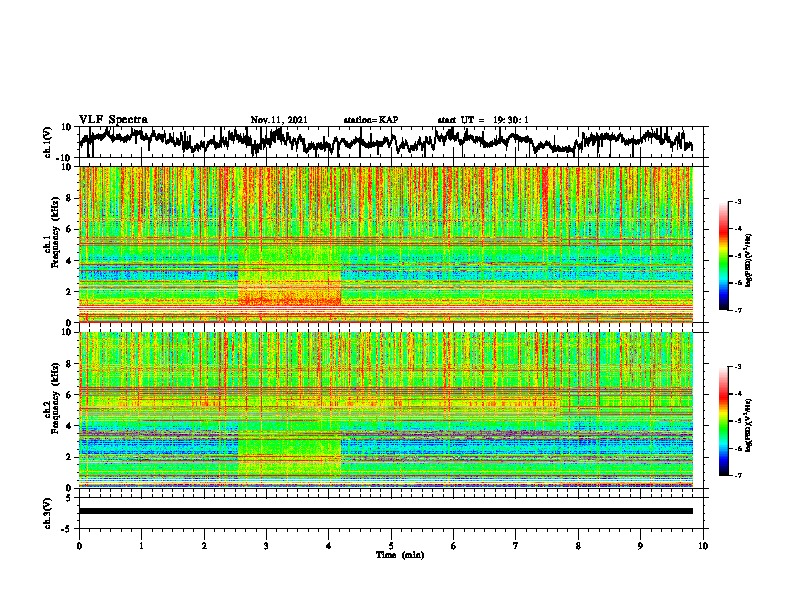Click time axis tick label '6'

click(x=454, y=546)
